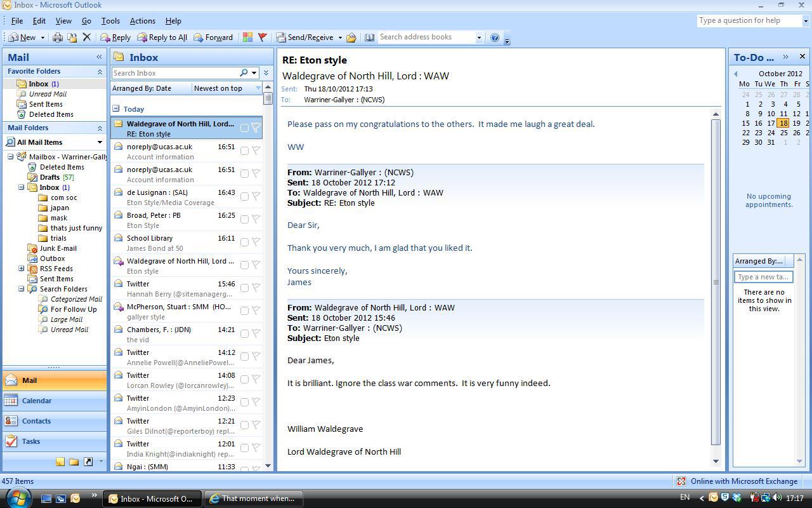Screen dimensions: 812x508
Task: Open the Categorize color grid icon
Action: pyautogui.click(x=247, y=37)
